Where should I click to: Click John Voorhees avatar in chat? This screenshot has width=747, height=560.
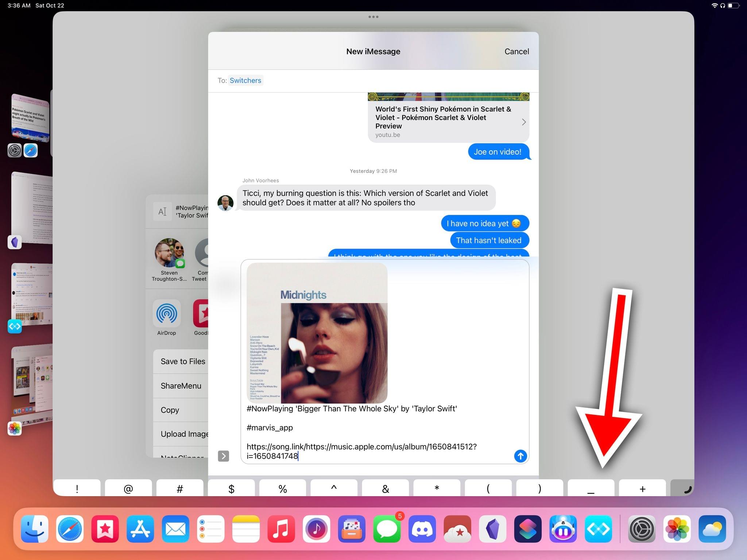tap(225, 203)
